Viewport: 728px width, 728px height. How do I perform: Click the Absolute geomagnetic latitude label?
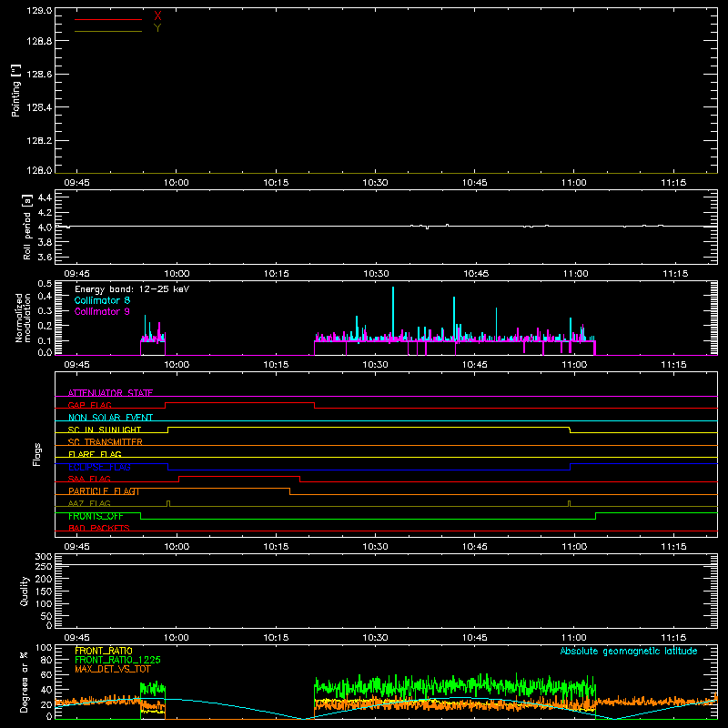tap(629, 651)
